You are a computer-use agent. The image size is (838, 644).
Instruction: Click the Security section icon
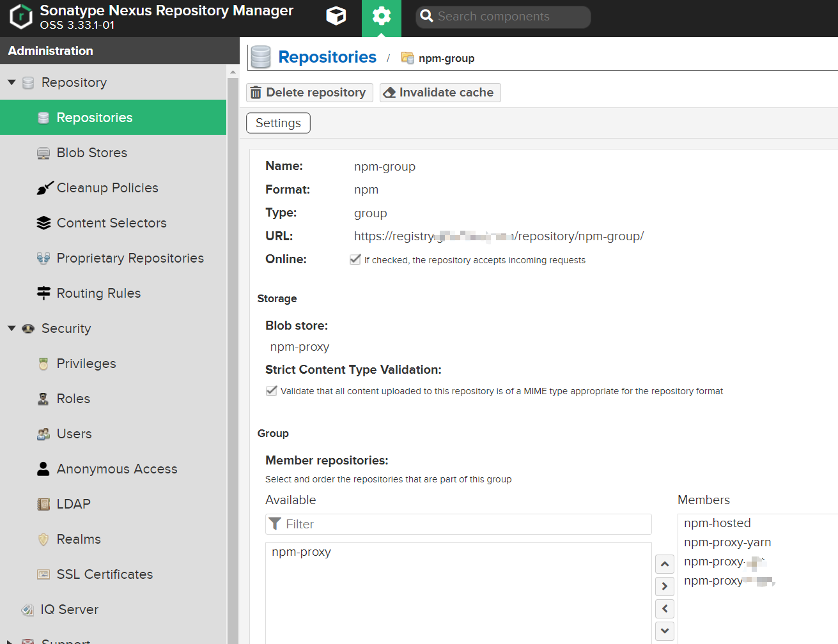tap(28, 328)
